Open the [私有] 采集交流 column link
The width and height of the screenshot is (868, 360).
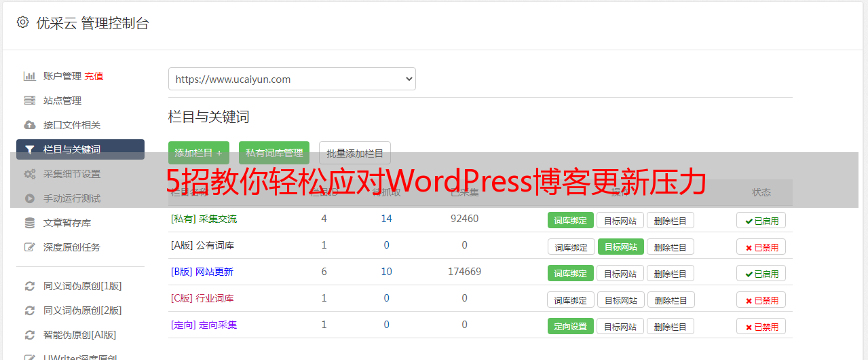(x=204, y=219)
